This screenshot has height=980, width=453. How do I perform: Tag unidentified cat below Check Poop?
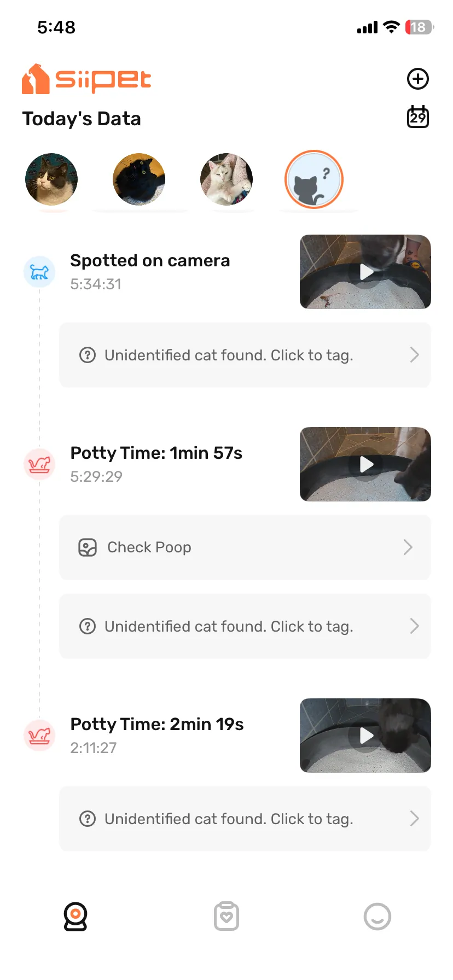(245, 626)
